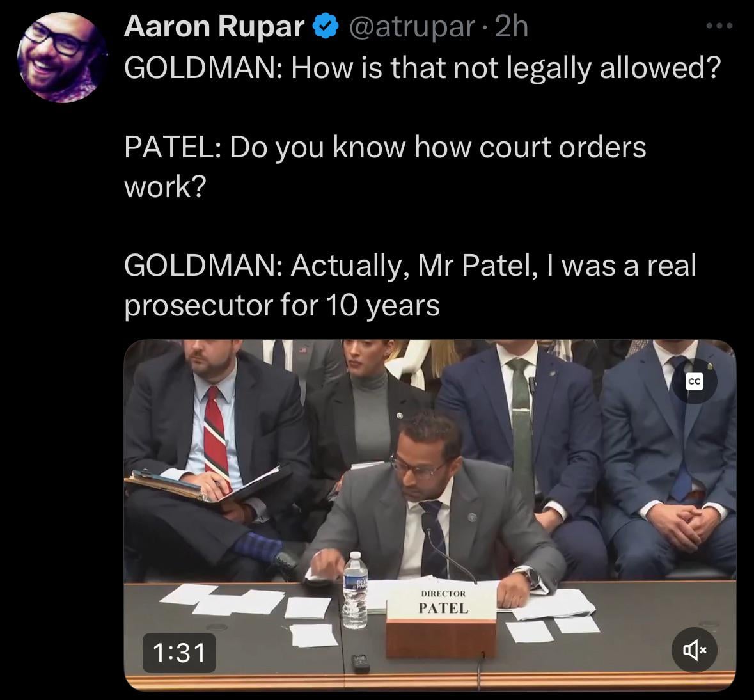Click the water bottle in the video
754x700 pixels.
coord(355,590)
